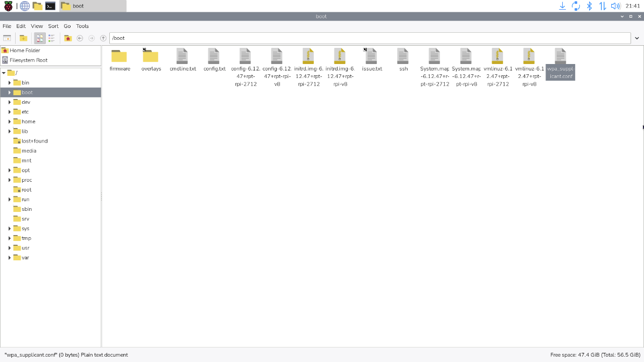The image size is (644, 362).
Task: Open the path bar history dropdown
Action: pyautogui.click(x=637, y=38)
